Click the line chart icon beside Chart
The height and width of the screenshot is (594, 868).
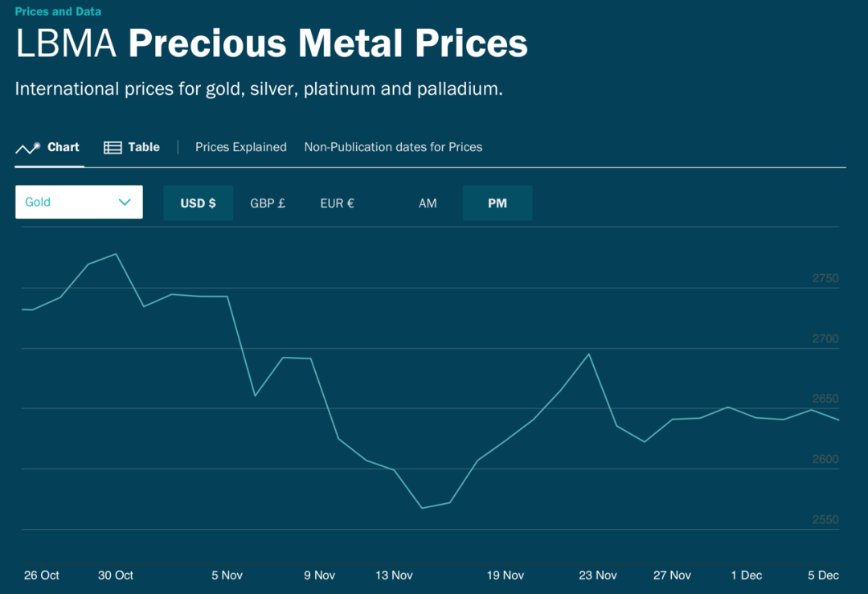pos(27,148)
